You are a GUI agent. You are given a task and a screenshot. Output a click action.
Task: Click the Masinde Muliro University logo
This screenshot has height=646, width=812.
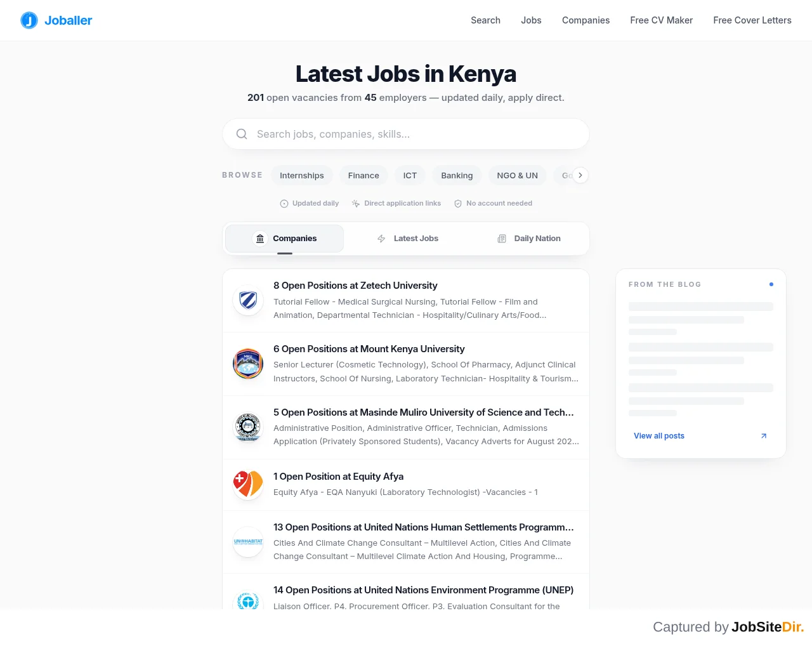click(x=248, y=427)
